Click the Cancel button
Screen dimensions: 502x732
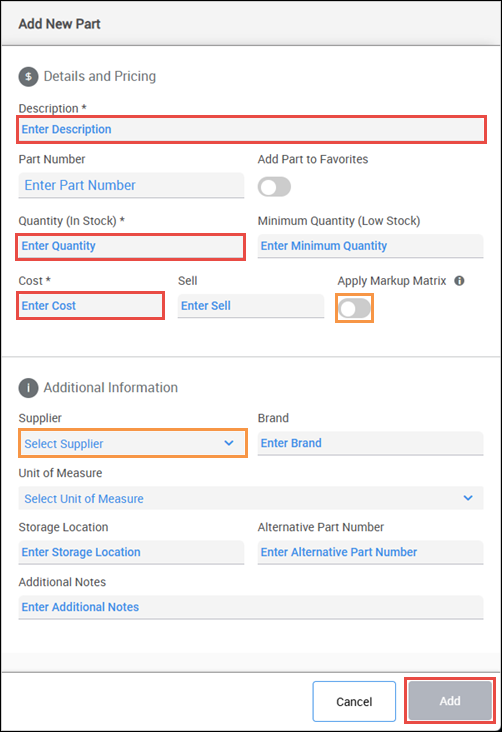[354, 701]
